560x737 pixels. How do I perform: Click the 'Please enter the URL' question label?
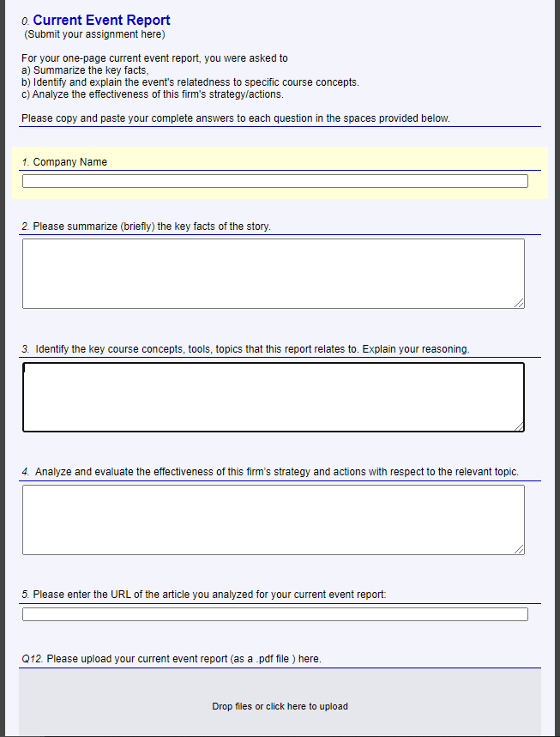pos(209,595)
